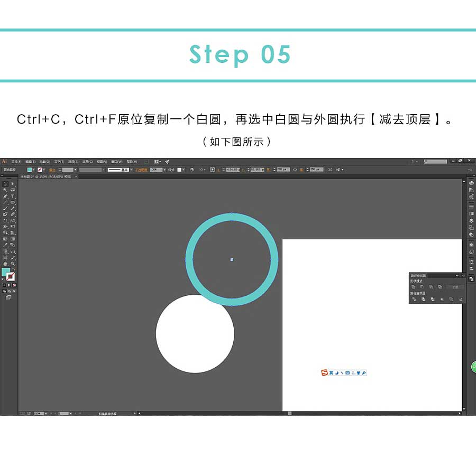The image size is (476, 457).
Task: Click the teal Fill color box in toolbox
Action: 5,272
